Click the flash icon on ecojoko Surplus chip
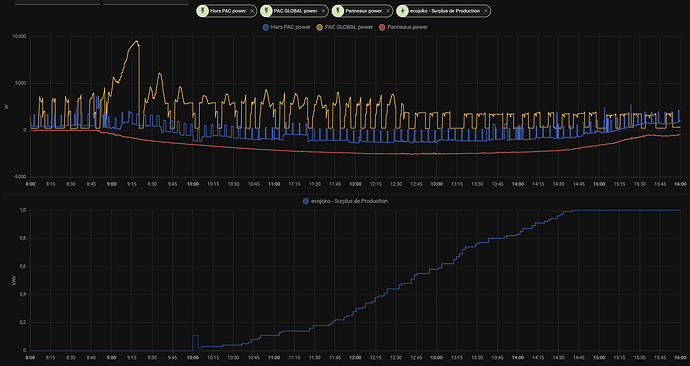Viewport: 690px width, 366px height. point(402,11)
